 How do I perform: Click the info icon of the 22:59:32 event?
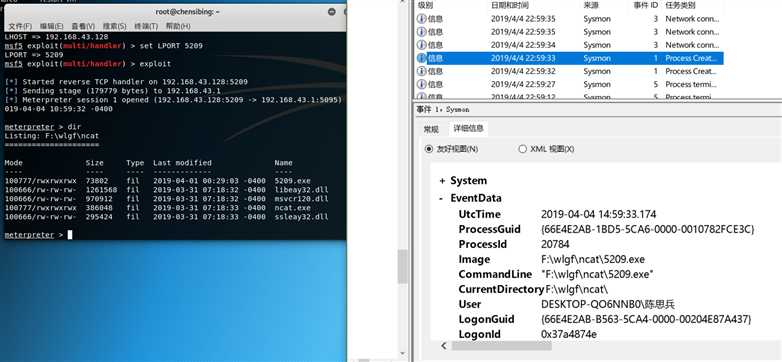click(421, 71)
